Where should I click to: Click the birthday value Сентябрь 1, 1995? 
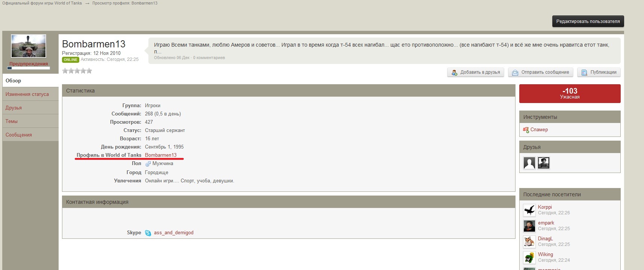tap(164, 147)
